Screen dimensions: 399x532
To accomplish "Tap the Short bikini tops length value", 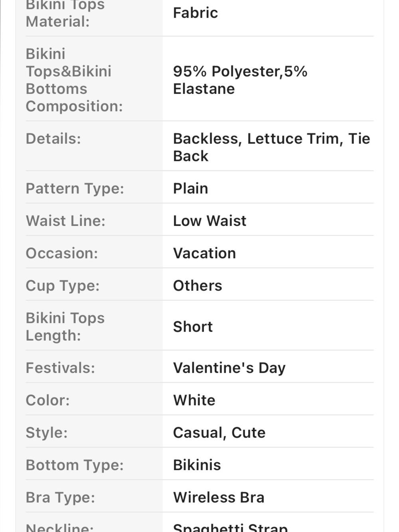I will [x=193, y=327].
